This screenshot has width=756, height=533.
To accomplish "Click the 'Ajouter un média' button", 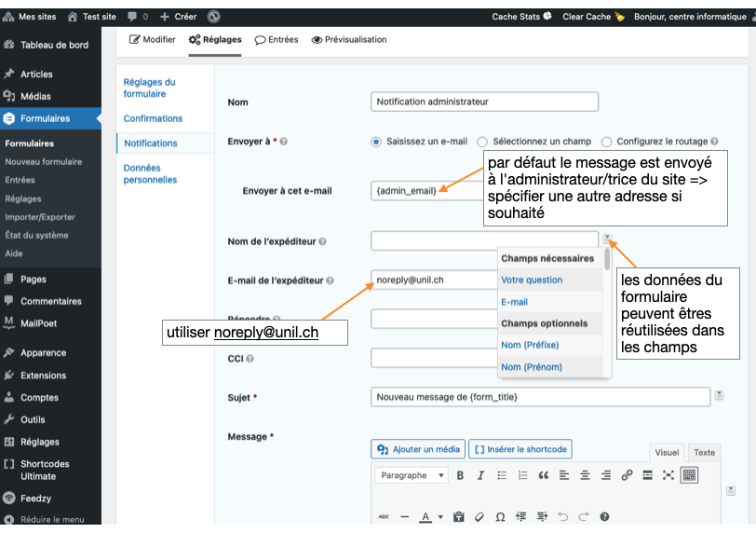I will tap(418, 449).
